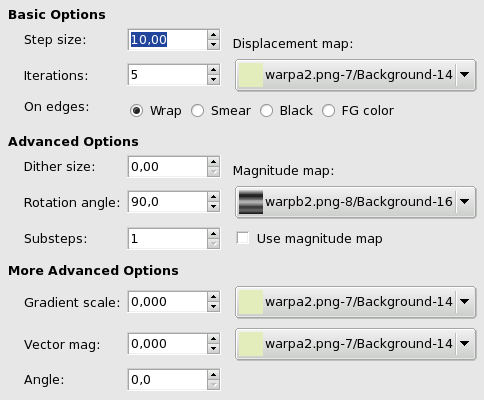The width and height of the screenshot is (484, 400).
Task: Open the Magnitude map dropdown
Action: (355, 202)
